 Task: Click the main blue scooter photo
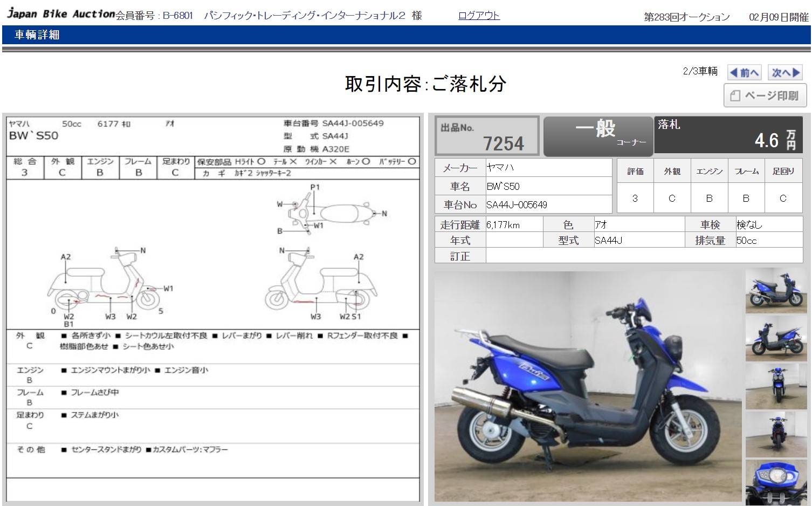588,386
